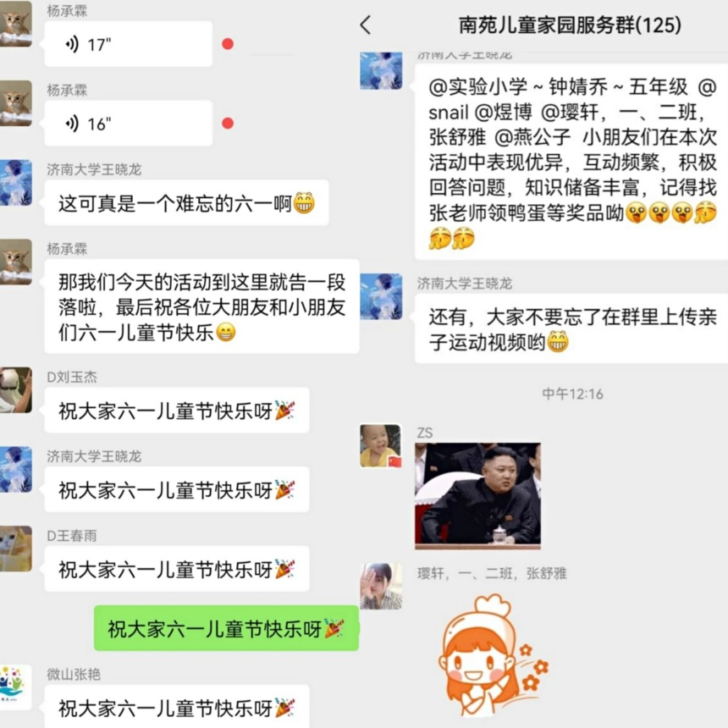This screenshot has width=728, height=728.
Task: Open 杨承霖's cat avatar beside 17" voice message
Action: 16,24
